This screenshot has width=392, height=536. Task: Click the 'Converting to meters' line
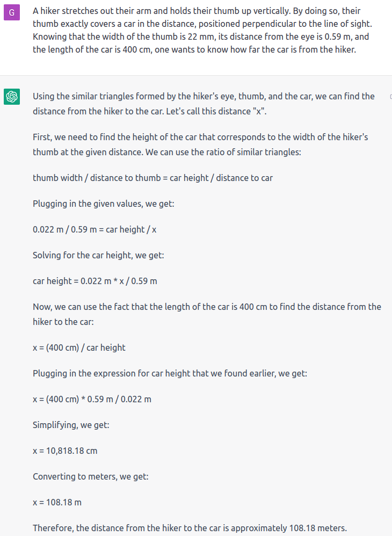[x=91, y=476]
